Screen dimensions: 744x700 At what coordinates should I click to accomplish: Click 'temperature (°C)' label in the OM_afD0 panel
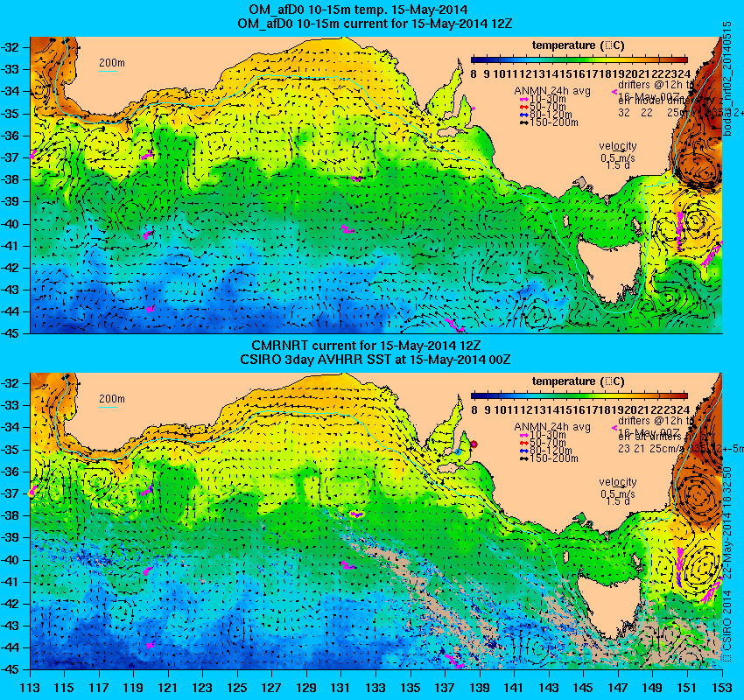tap(578, 45)
